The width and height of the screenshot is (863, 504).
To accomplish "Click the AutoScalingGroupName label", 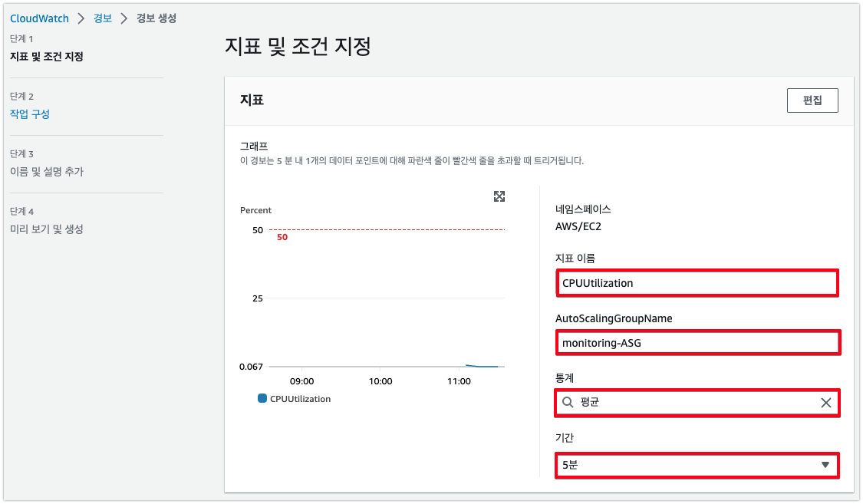I will [x=614, y=318].
